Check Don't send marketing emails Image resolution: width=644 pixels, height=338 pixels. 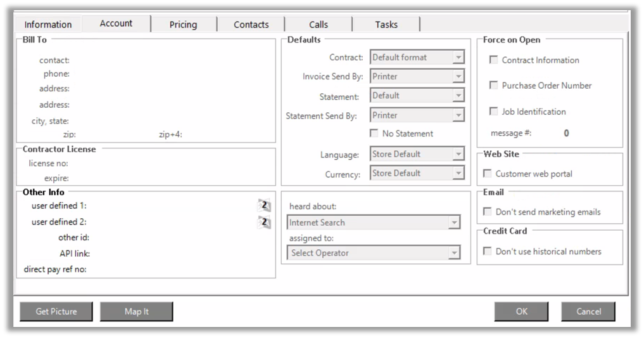[488, 212]
